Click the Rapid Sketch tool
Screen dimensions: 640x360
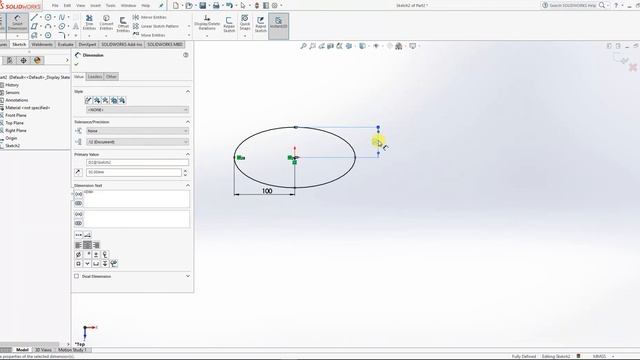pos(260,24)
